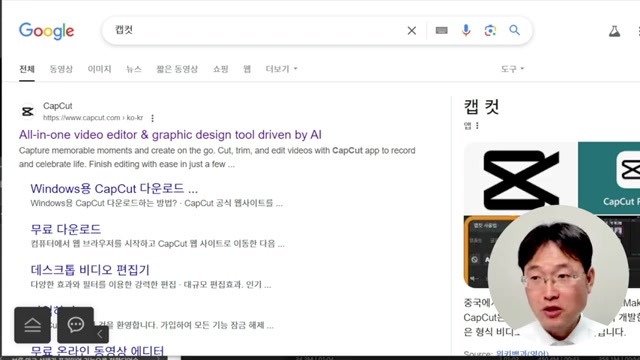Clear the search box with the X icon
Screen dimensions: 640x360
[412, 31]
